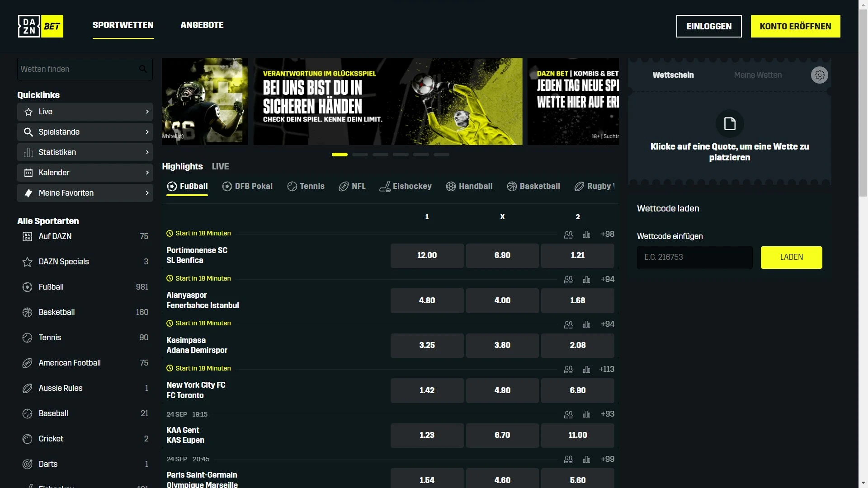Click the Tennis icon in the sports list
The width and height of the screenshot is (868, 488).
click(x=28, y=338)
